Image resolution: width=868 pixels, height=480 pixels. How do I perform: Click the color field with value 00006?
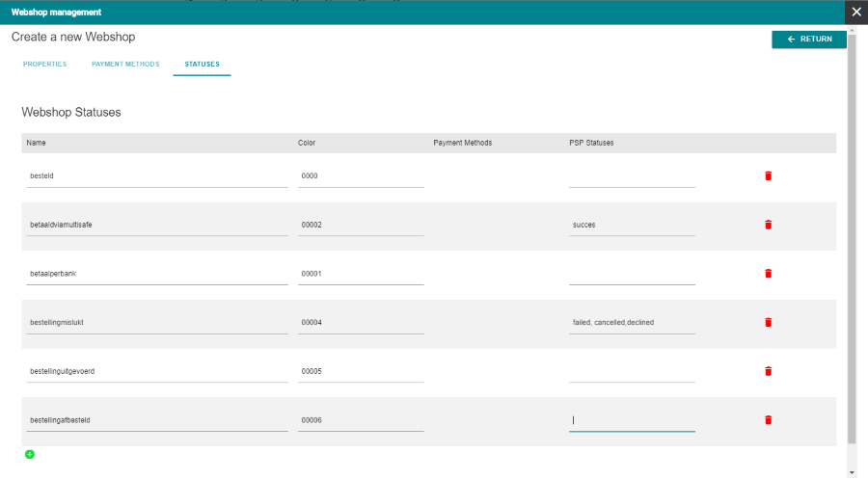(x=361, y=420)
